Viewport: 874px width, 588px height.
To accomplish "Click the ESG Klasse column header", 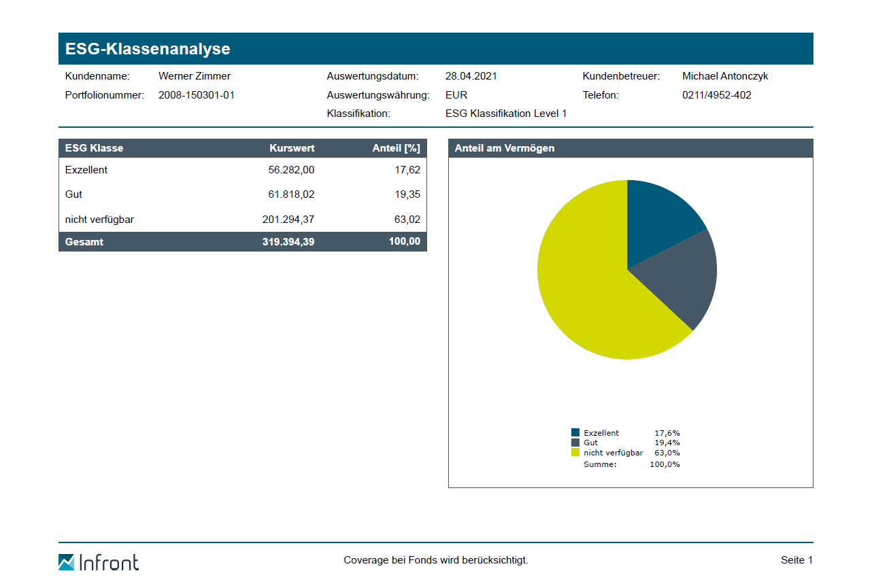I will pyautogui.click(x=95, y=148).
